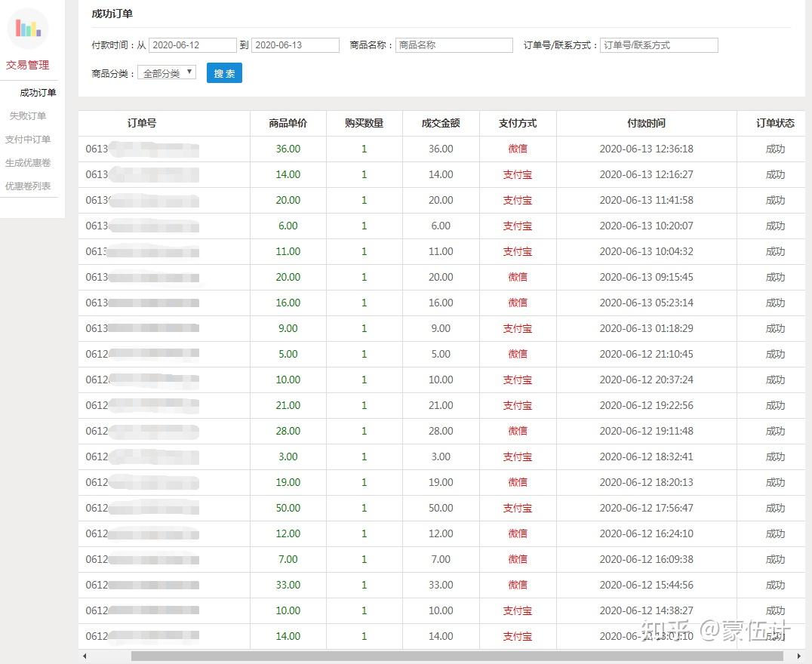Screen dimensions: 812x664
Task: Click the 购买数量 column header
Action: coord(364,123)
